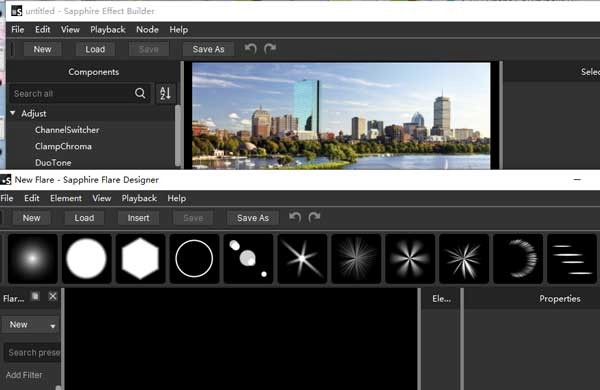Viewport: 600px width, 390px height.
Task: Click the Insert button in Flare Designer
Action: 139,218
